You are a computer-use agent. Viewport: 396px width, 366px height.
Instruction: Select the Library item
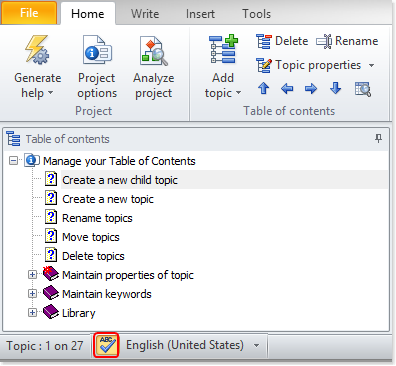click(79, 313)
